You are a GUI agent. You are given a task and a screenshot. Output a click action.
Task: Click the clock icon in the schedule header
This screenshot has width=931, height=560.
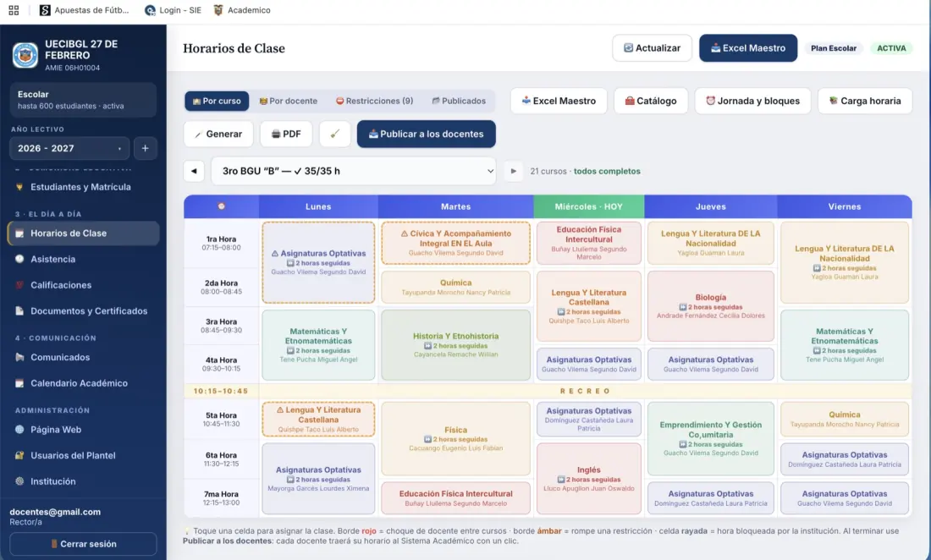tap(222, 206)
